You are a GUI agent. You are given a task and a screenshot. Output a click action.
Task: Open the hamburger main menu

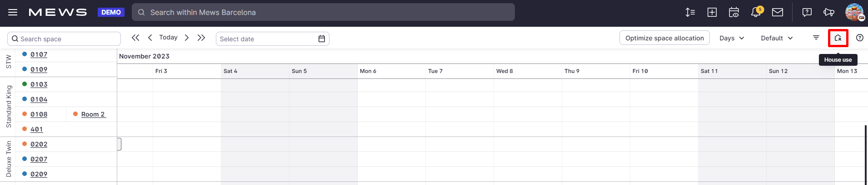tap(13, 12)
